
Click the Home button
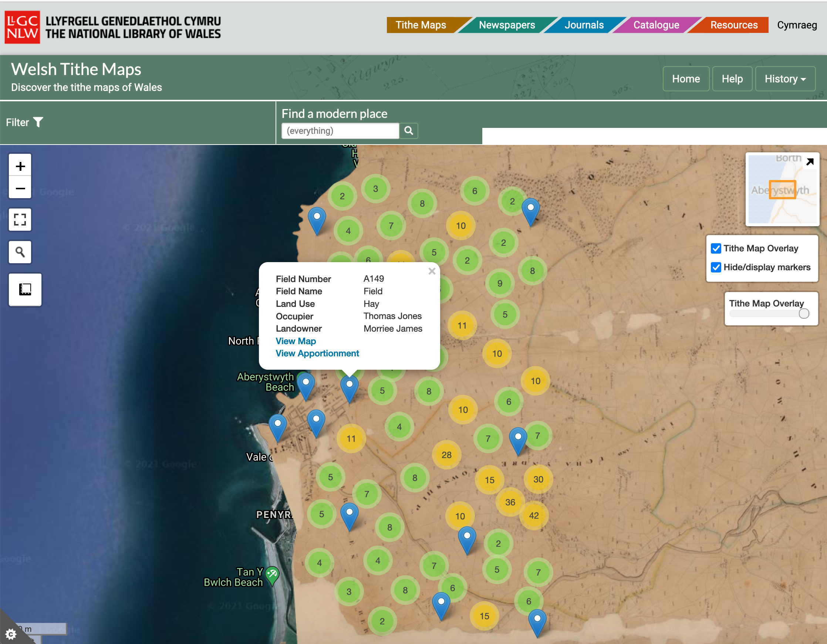click(686, 79)
